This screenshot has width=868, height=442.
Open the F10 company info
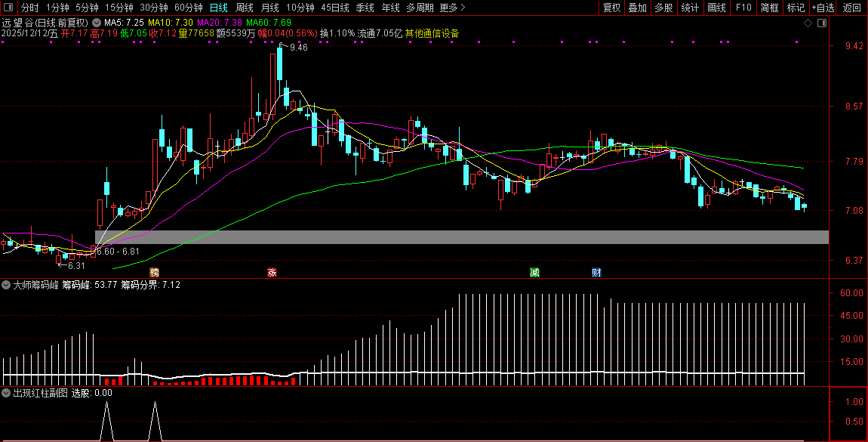click(x=743, y=8)
